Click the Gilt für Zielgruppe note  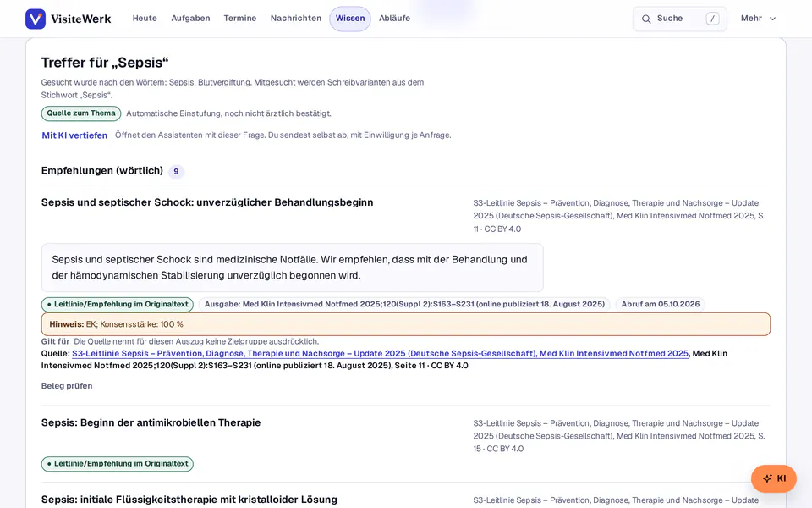pyautogui.click(x=180, y=341)
